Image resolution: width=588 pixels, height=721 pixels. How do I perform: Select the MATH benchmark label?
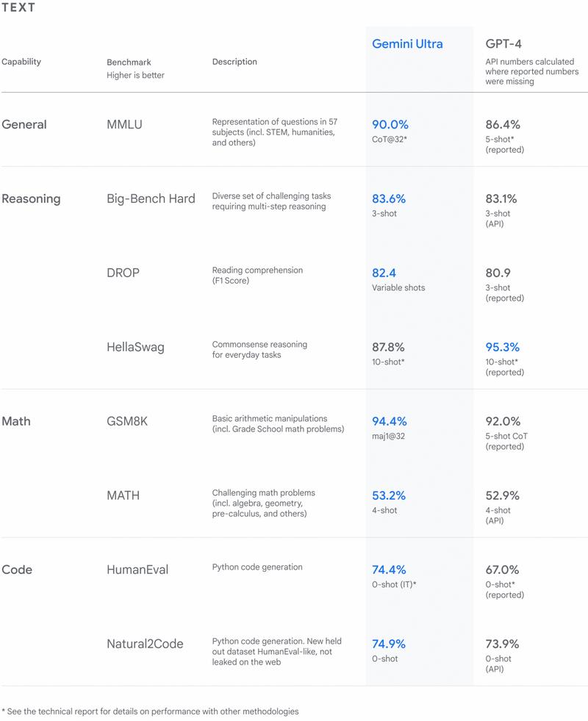pyautogui.click(x=123, y=495)
